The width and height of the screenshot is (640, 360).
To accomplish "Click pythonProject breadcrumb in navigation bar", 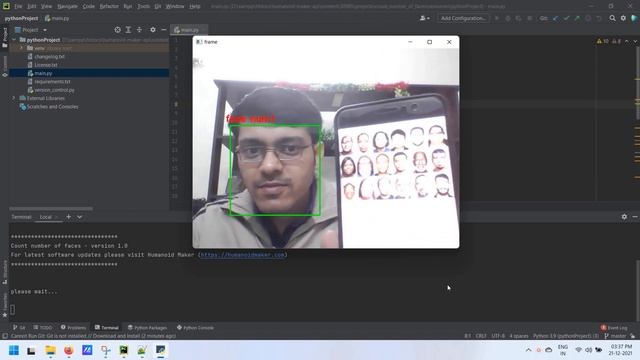I will pos(21,18).
